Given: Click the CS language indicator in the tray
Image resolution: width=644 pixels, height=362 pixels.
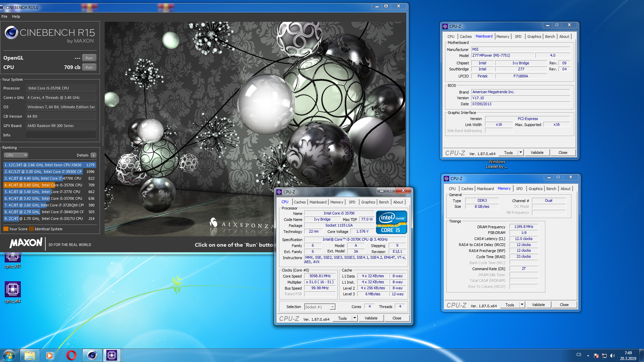Looking at the screenshot, I should pyautogui.click(x=579, y=354).
